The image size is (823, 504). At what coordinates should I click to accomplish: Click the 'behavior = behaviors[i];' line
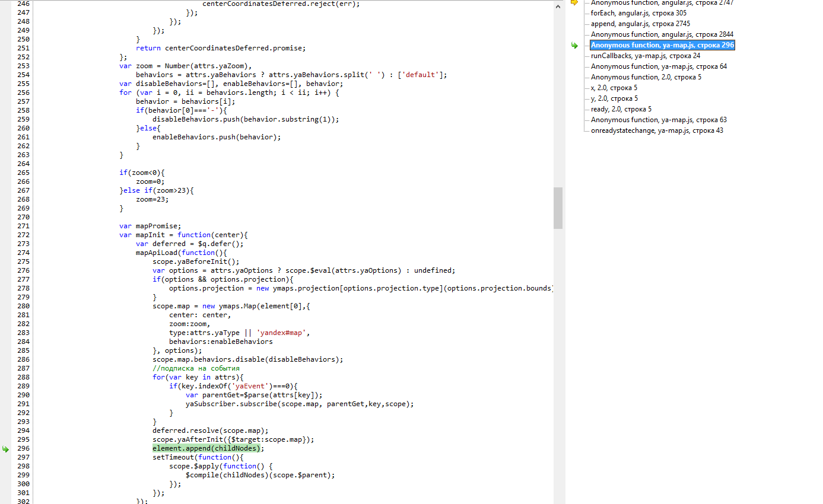[x=185, y=101]
